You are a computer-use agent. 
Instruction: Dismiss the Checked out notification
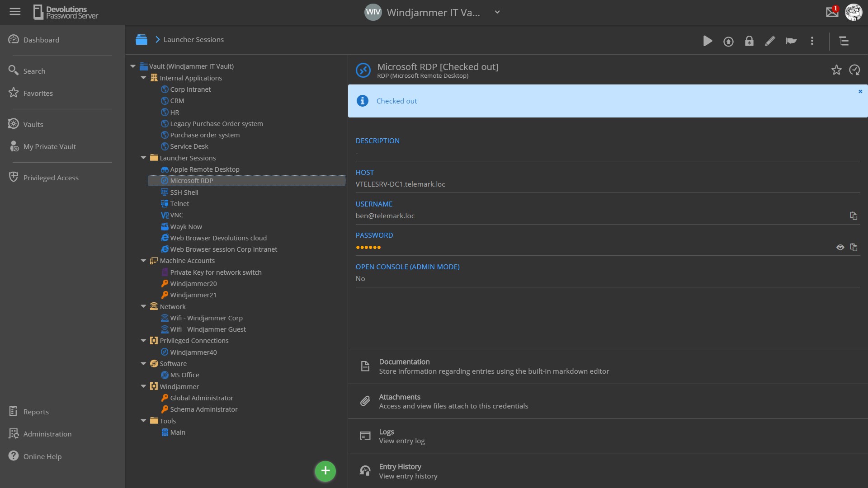coord(860,91)
